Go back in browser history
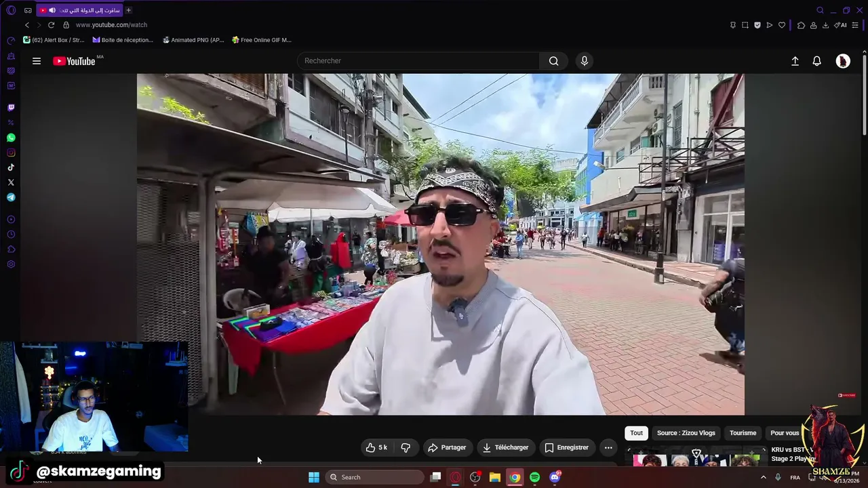This screenshot has width=868, height=488. [x=27, y=25]
